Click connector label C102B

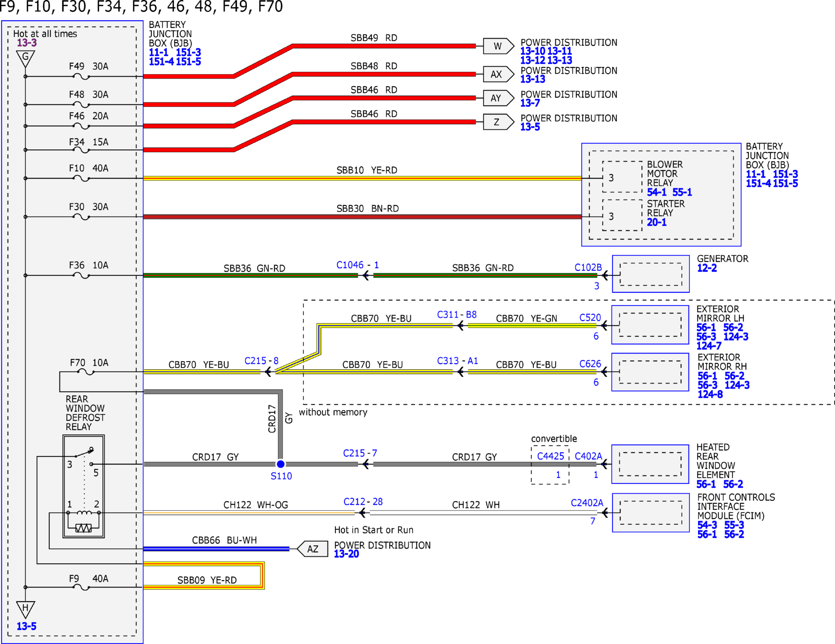[588, 267]
